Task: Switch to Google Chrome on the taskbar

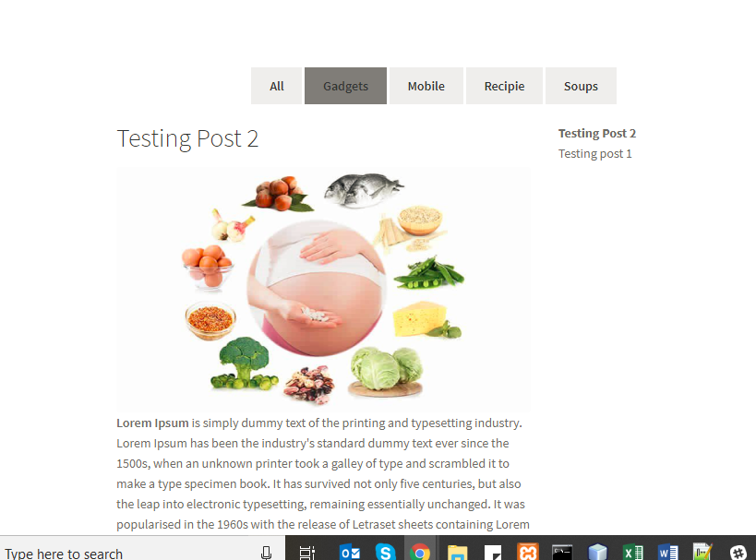Action: click(x=420, y=552)
